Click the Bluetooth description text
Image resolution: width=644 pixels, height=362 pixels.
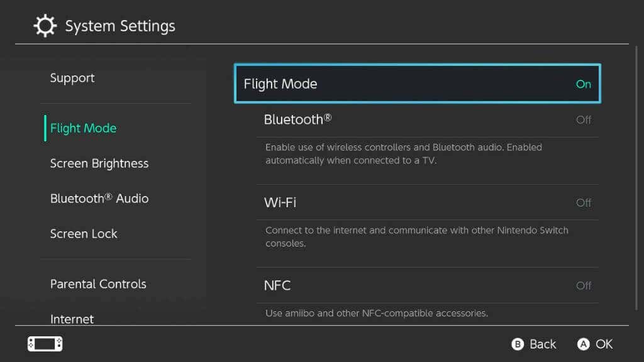click(x=403, y=154)
